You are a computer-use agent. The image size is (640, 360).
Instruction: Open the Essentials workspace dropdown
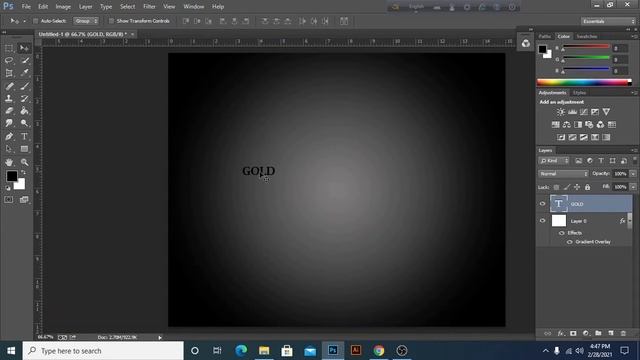point(608,21)
